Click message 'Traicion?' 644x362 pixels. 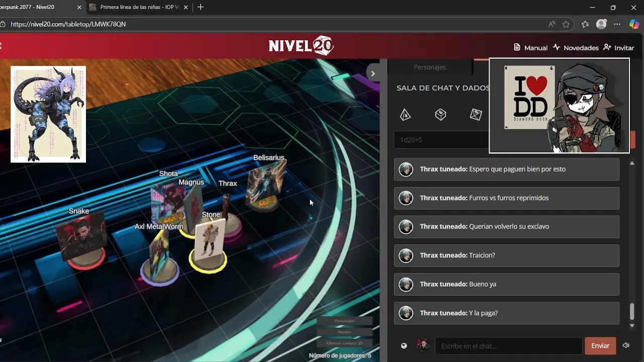[x=507, y=255]
